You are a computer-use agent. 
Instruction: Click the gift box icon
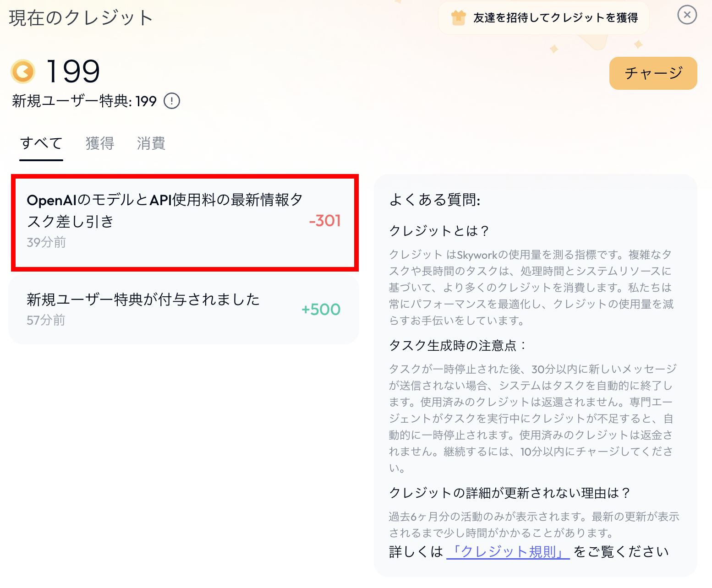458,18
